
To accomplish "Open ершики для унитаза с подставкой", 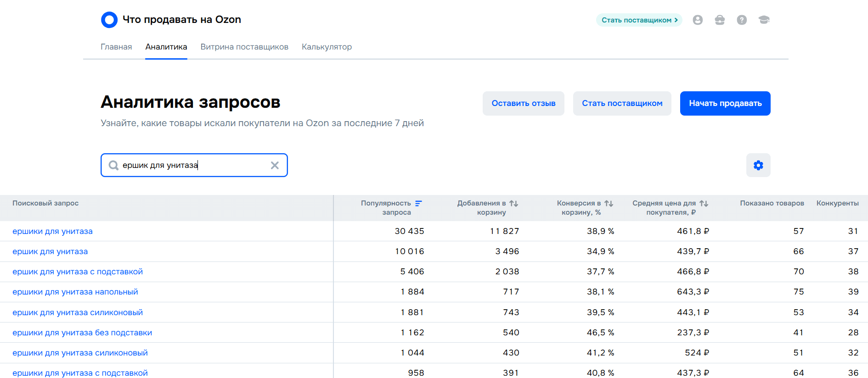I will 80,373.
